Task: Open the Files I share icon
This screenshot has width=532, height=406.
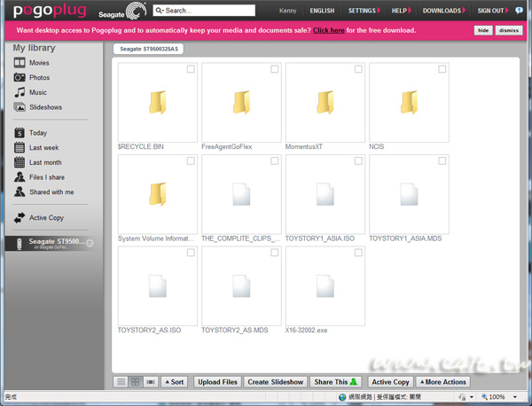Action: [20, 177]
